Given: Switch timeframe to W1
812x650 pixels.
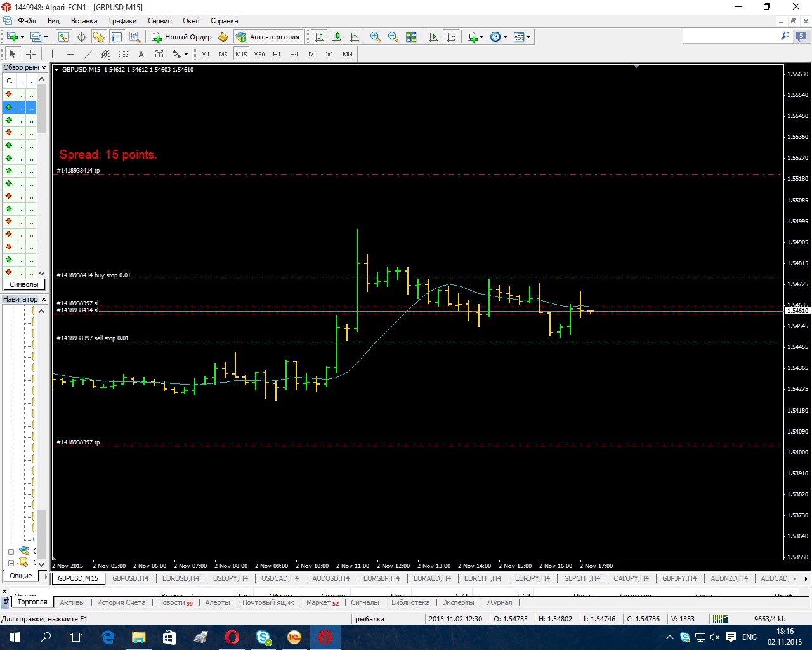Looking at the screenshot, I should (331, 54).
